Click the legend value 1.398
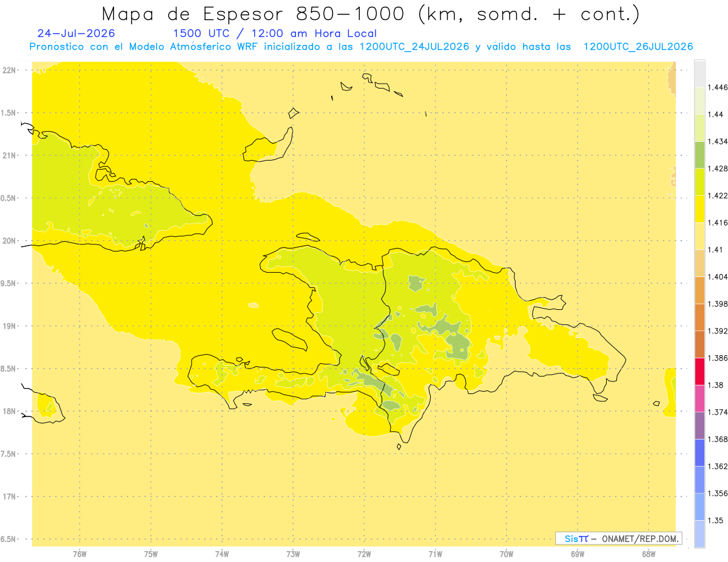This screenshot has width=728, height=562. [718, 304]
